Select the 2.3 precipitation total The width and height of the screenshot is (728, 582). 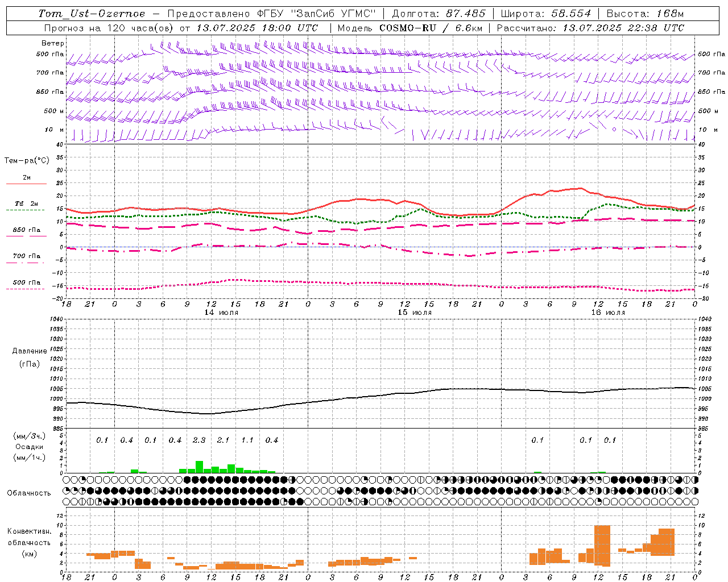point(199,440)
